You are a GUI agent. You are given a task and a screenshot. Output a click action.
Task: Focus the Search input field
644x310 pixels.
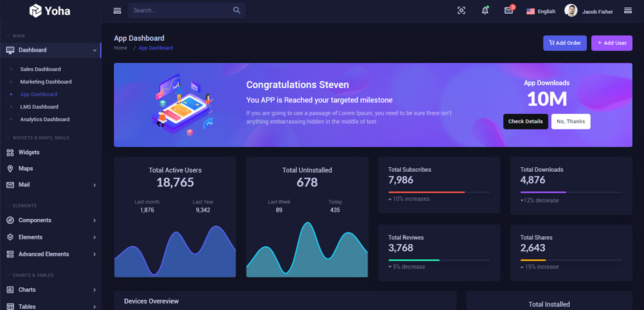pyautogui.click(x=181, y=11)
